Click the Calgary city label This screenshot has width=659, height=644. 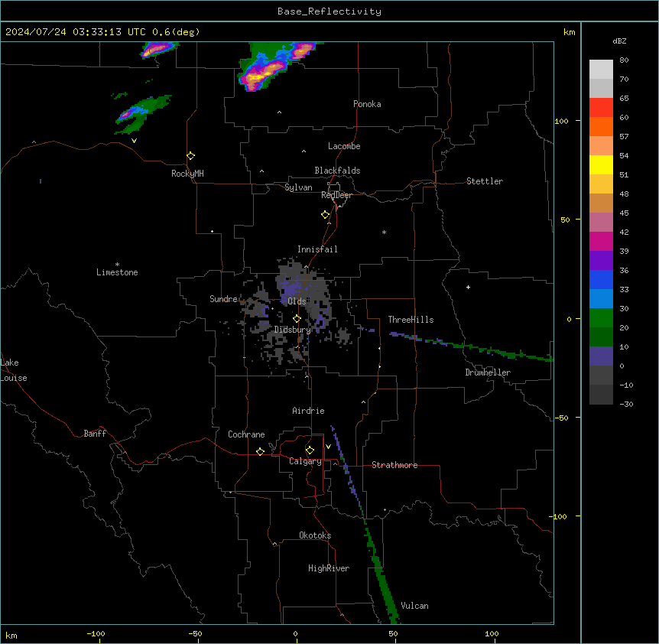click(305, 461)
